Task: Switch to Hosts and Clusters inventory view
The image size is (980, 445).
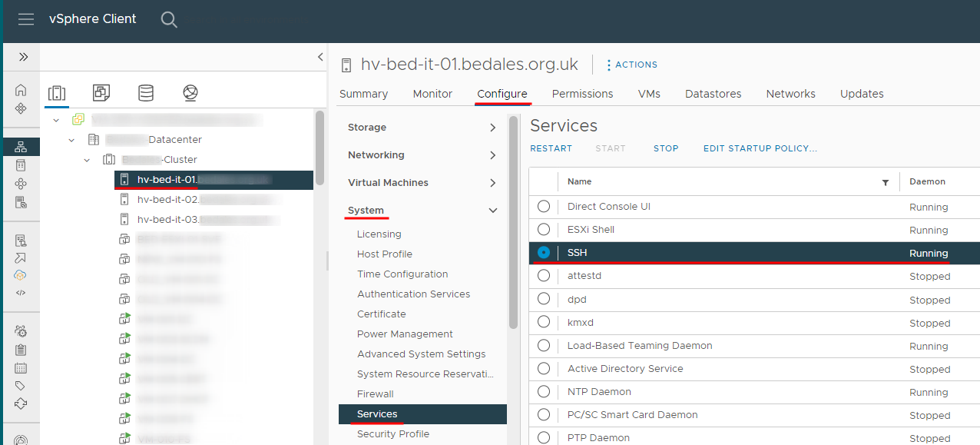Action: click(x=56, y=93)
